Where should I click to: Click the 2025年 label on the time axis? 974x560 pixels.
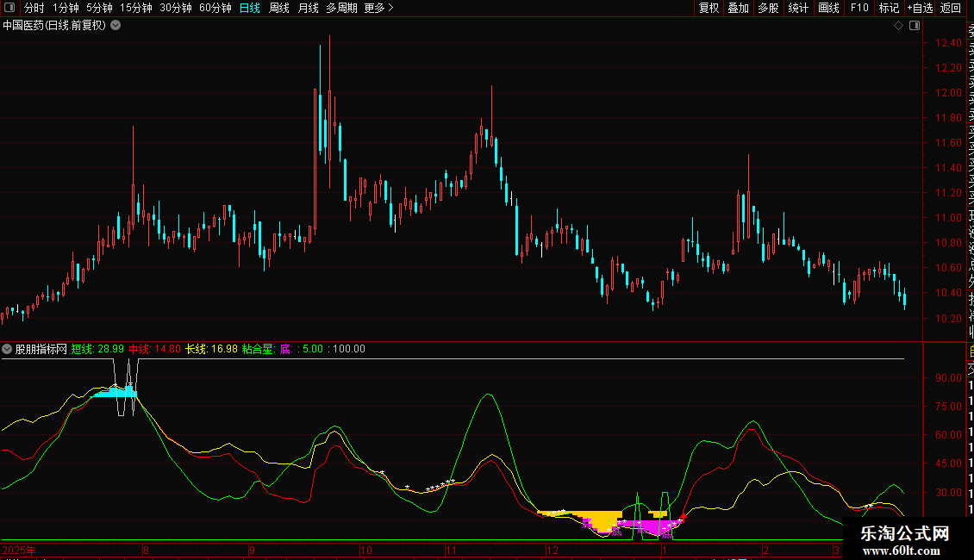point(20,550)
